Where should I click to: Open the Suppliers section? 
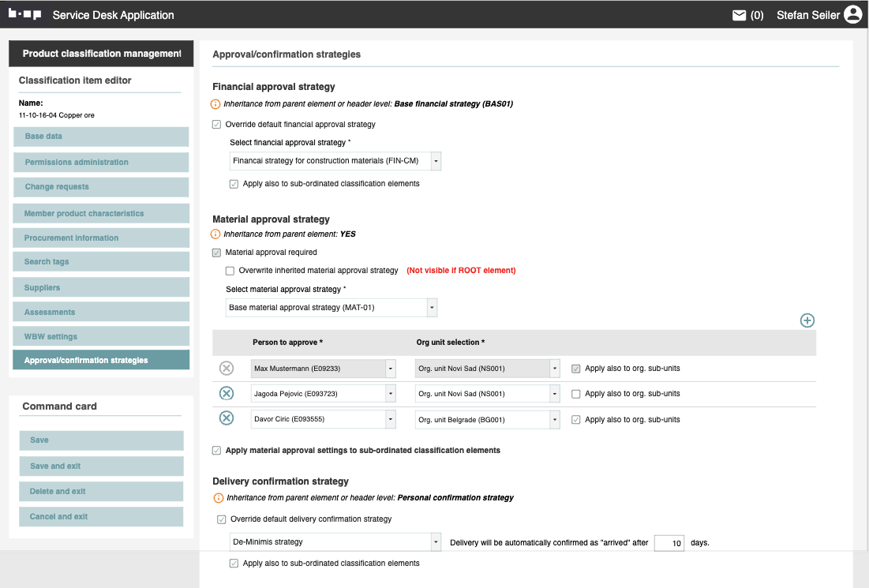click(x=101, y=287)
